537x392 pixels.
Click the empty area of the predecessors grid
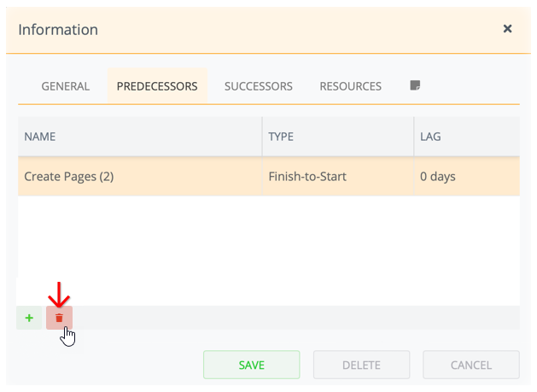269,250
